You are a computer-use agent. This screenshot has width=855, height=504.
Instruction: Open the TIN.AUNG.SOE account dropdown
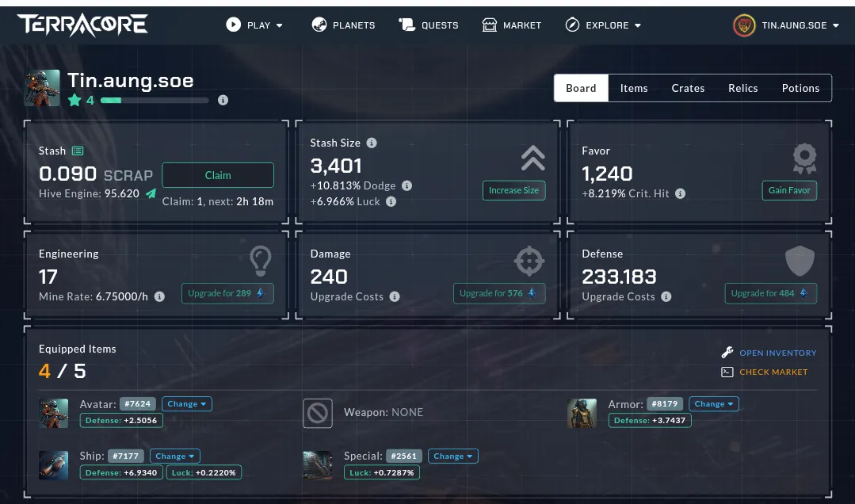point(786,25)
